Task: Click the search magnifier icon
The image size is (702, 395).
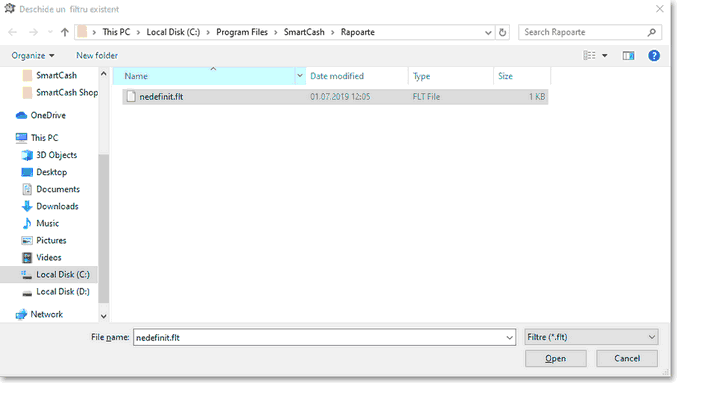Action: [652, 32]
